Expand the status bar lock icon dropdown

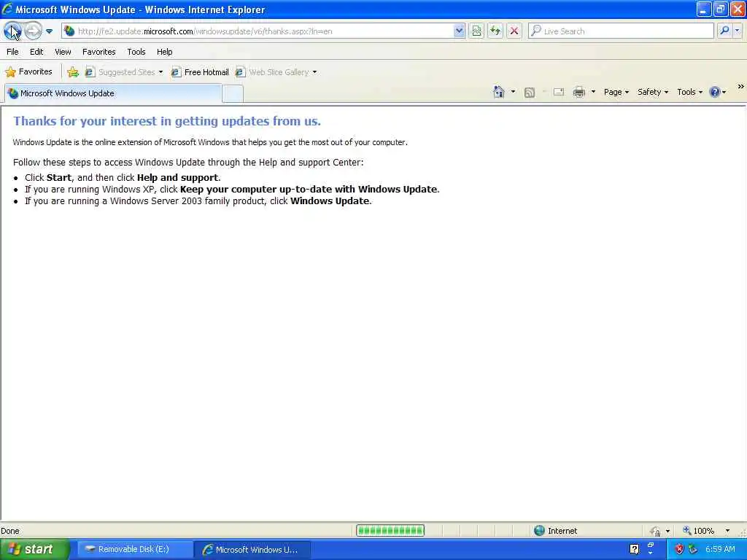(x=667, y=531)
